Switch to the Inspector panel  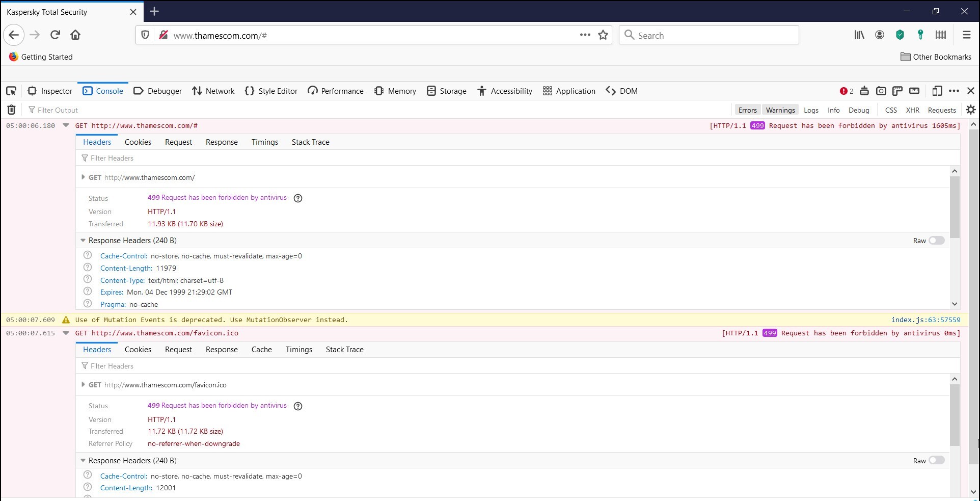pyautogui.click(x=50, y=91)
